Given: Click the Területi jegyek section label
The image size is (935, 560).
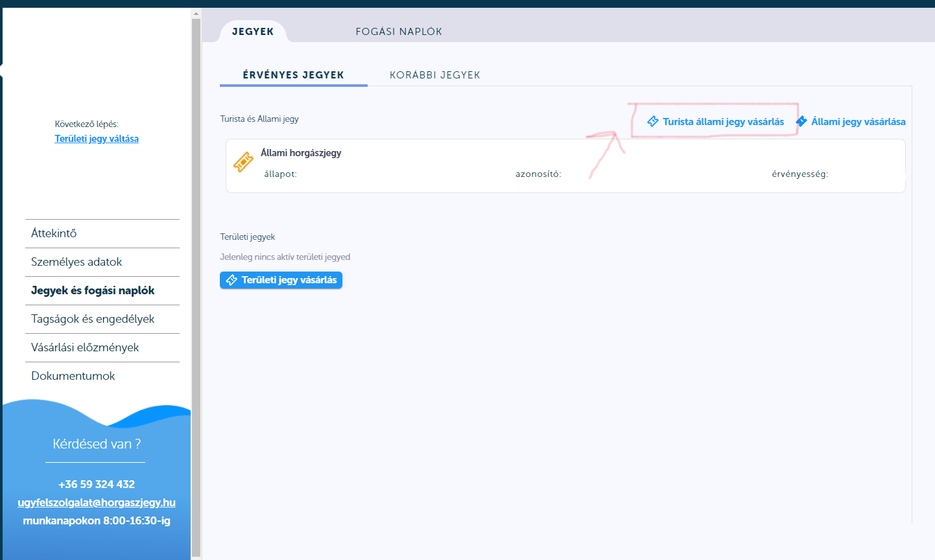Looking at the screenshot, I should click(x=248, y=237).
